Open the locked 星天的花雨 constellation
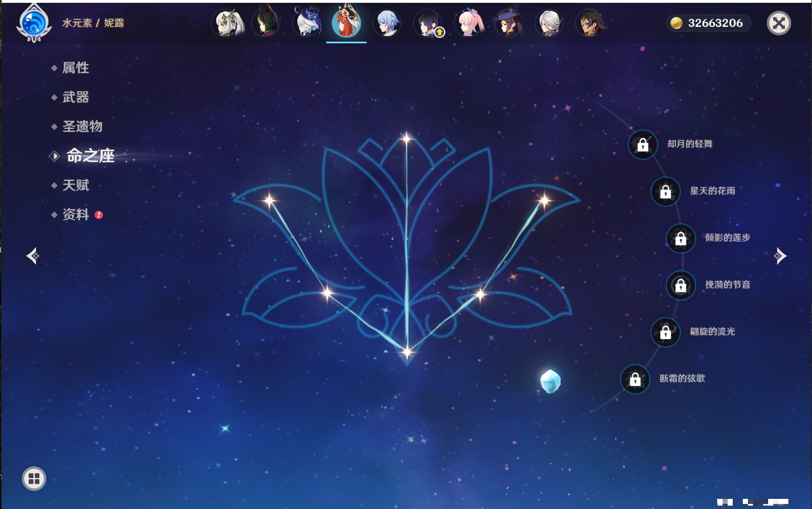812x509 pixels. click(665, 191)
